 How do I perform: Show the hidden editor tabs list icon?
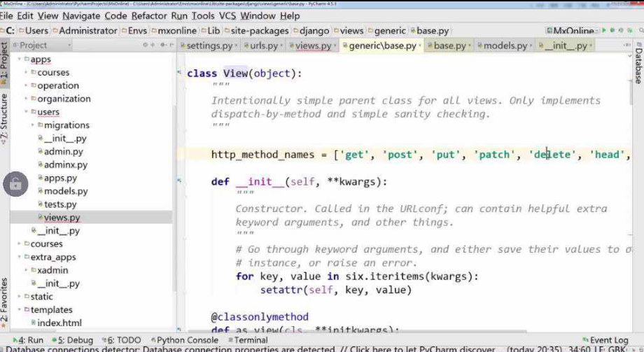pos(627,45)
